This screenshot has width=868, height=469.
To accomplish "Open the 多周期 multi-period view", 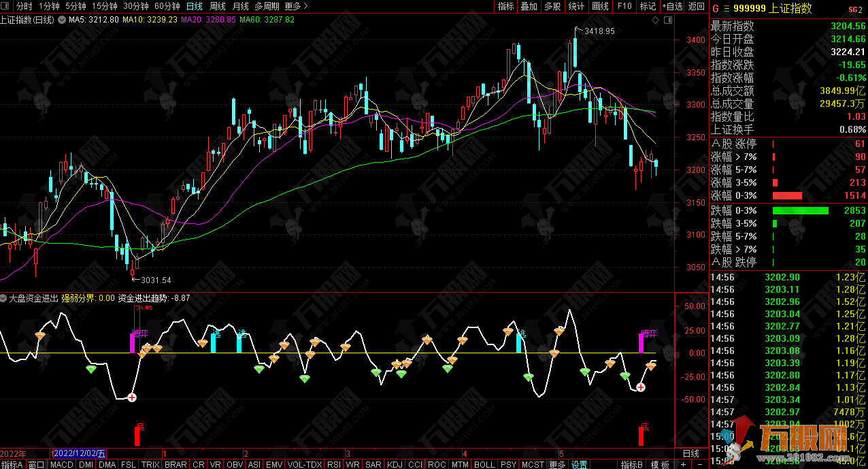I will (x=267, y=6).
